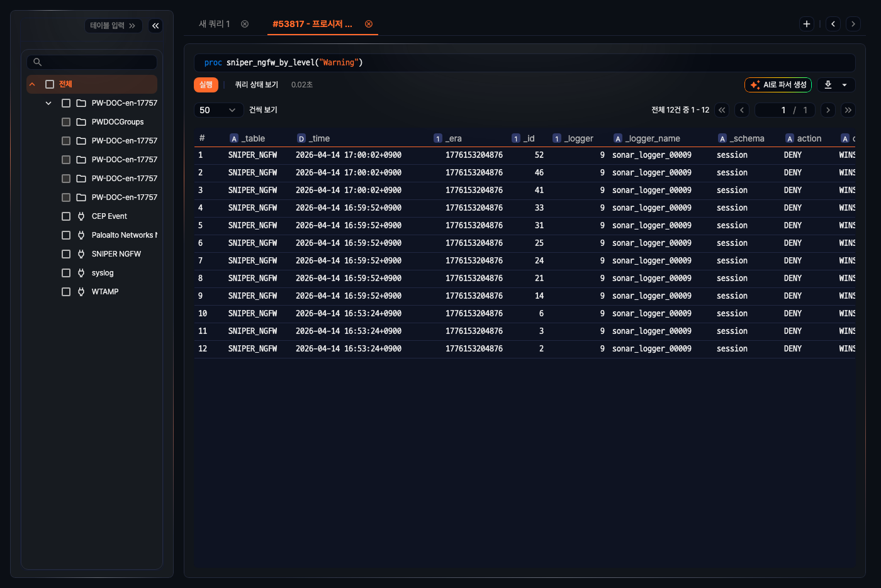Screen dimensions: 881x588
Task: Open download options dropdown arrow
Action: [x=845, y=85]
